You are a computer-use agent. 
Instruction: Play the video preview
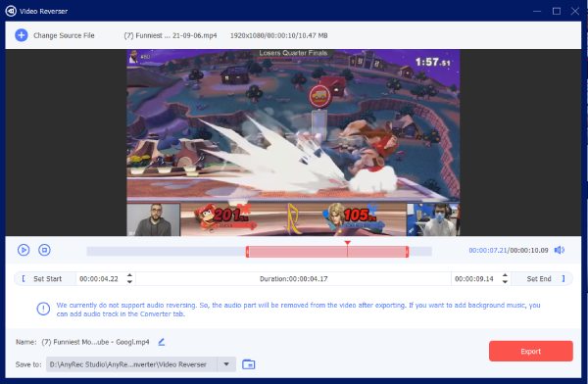tap(24, 250)
